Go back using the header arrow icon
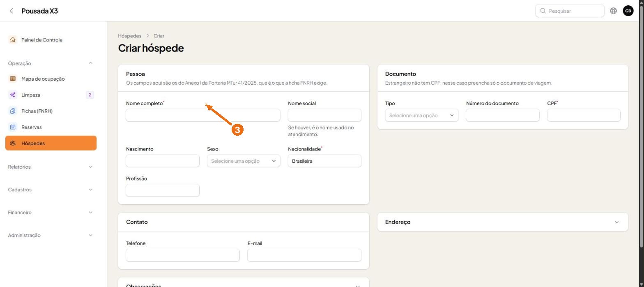The image size is (644, 287). click(11, 11)
